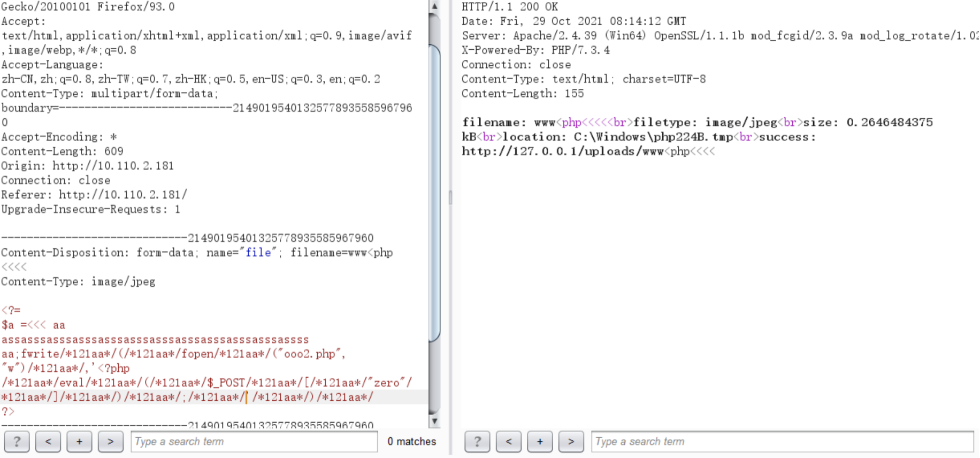Go to previous match in response pane
980x458 pixels.
click(x=509, y=441)
